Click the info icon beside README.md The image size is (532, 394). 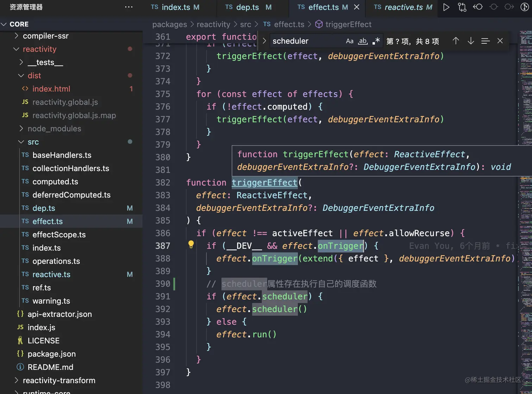20,367
